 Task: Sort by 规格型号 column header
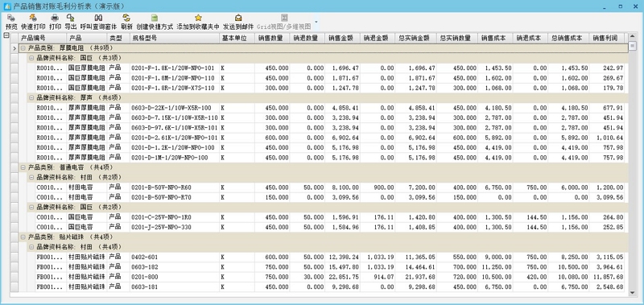click(175, 38)
